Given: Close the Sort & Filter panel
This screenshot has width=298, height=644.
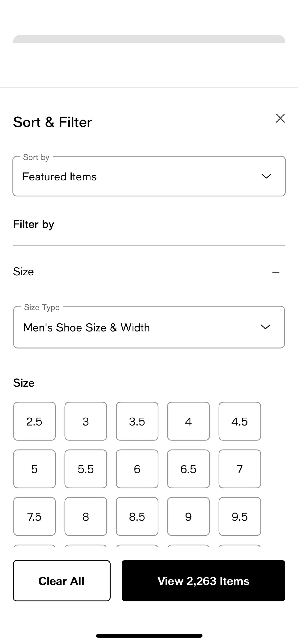Looking at the screenshot, I should [x=280, y=118].
